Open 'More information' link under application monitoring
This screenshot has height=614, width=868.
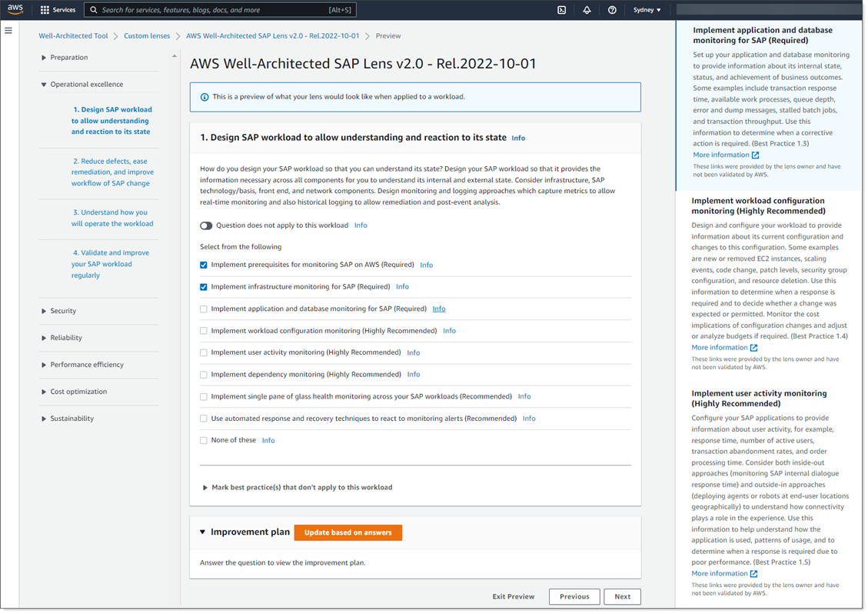point(720,155)
